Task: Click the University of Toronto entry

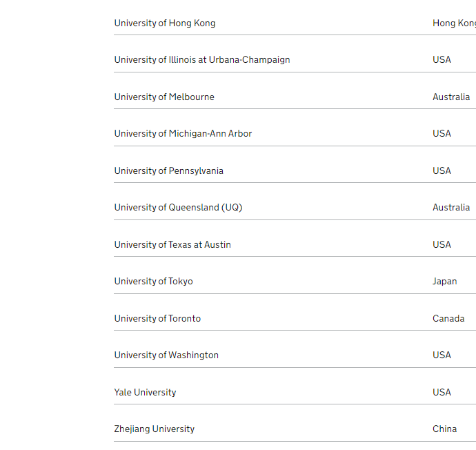Action: pyautogui.click(x=157, y=319)
